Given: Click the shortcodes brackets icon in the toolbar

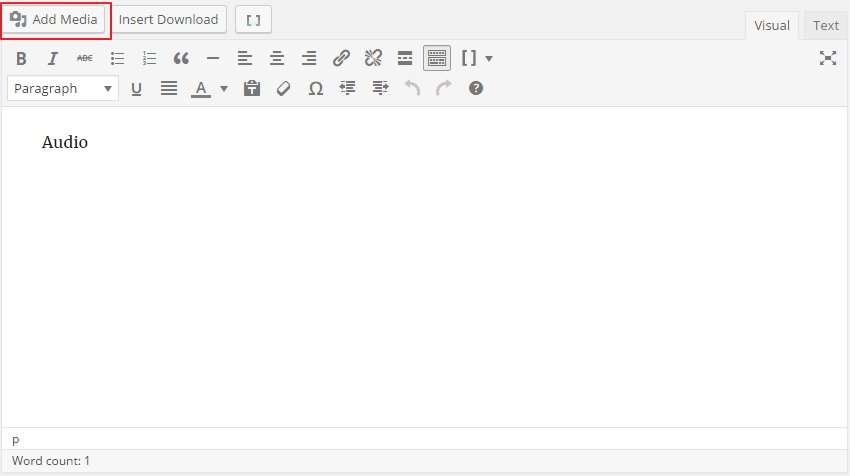Looking at the screenshot, I should [469, 58].
